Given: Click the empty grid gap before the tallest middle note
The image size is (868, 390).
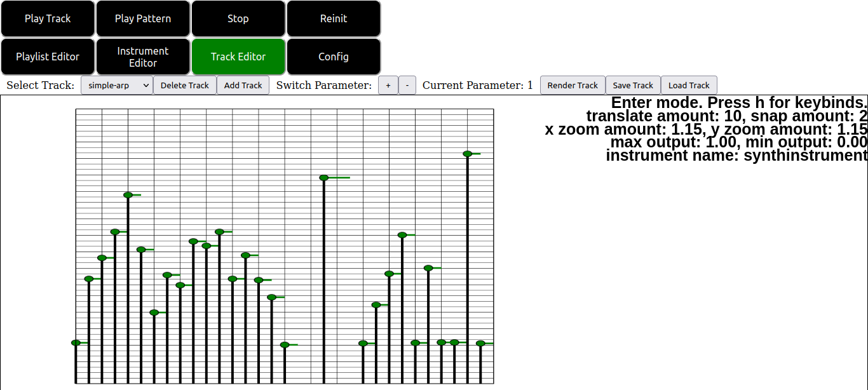Looking at the screenshot, I should 304,254.
